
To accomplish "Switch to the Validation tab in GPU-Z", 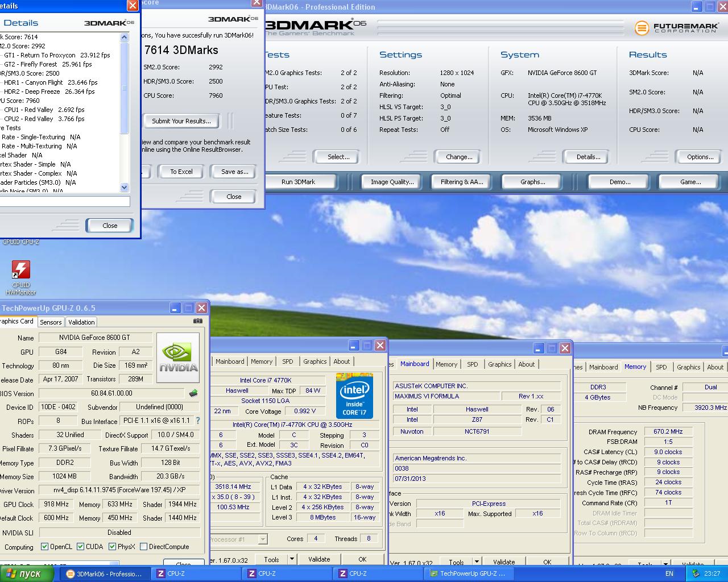I will [x=81, y=322].
